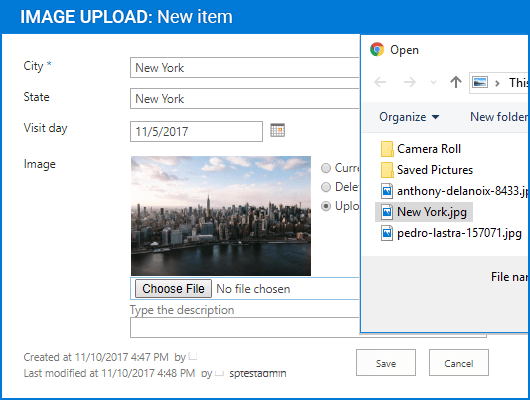The image size is (530, 400).
Task: Select the Delete image radio button
Action: click(326, 187)
